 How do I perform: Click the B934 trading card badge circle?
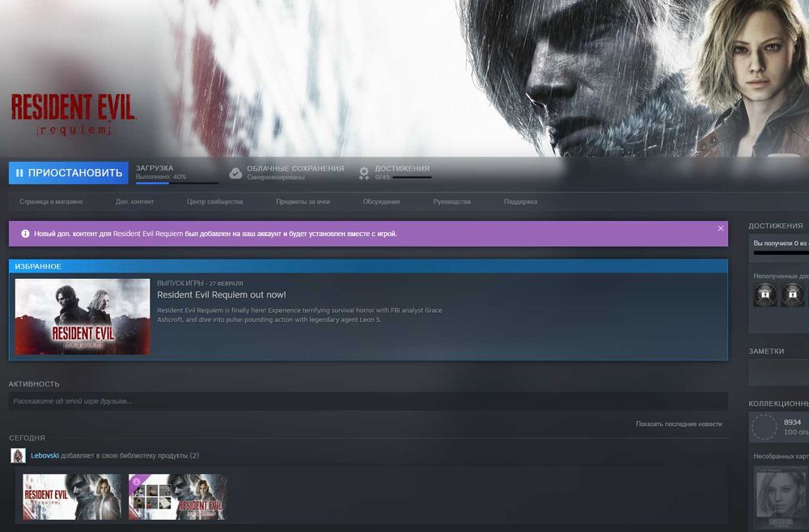[765, 427]
